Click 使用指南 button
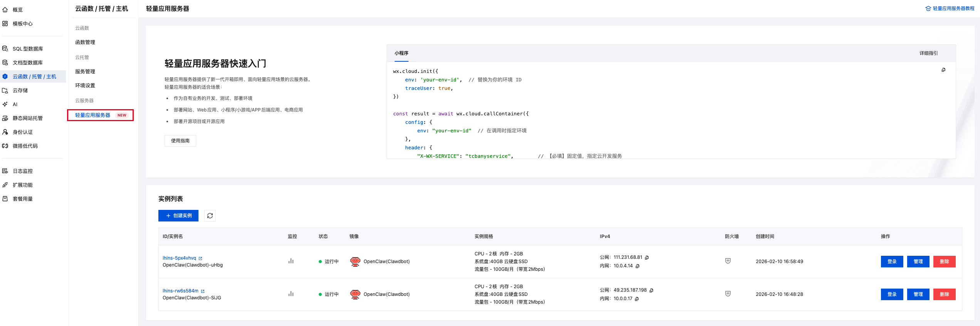Viewport: 980px width, 326px height. [x=180, y=141]
